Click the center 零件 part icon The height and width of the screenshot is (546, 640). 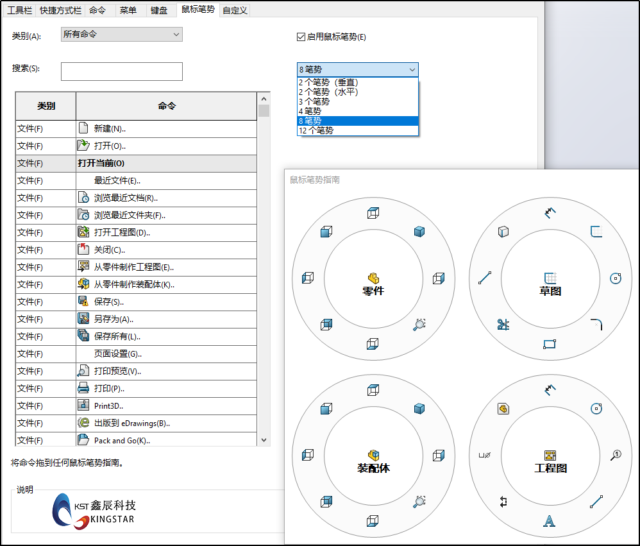[x=373, y=278]
